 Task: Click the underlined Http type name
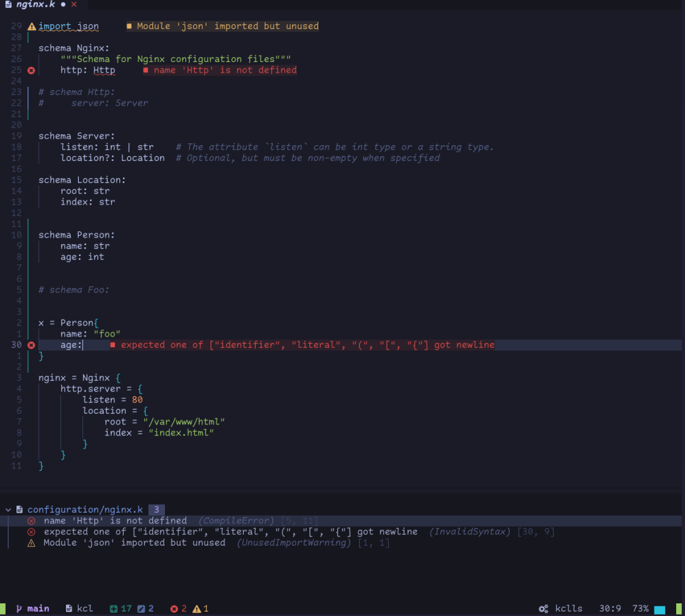(x=104, y=70)
